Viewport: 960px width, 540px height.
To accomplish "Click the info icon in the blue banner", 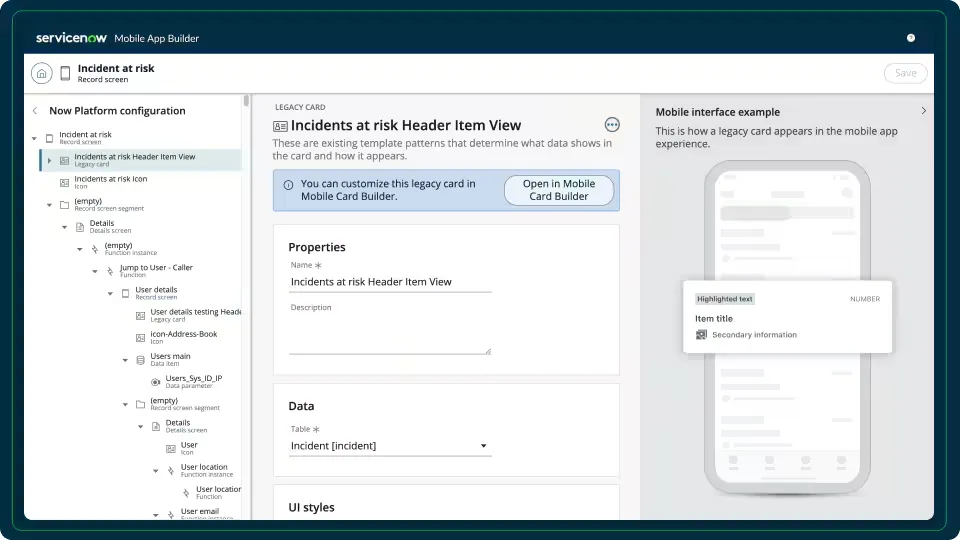I will click(288, 184).
